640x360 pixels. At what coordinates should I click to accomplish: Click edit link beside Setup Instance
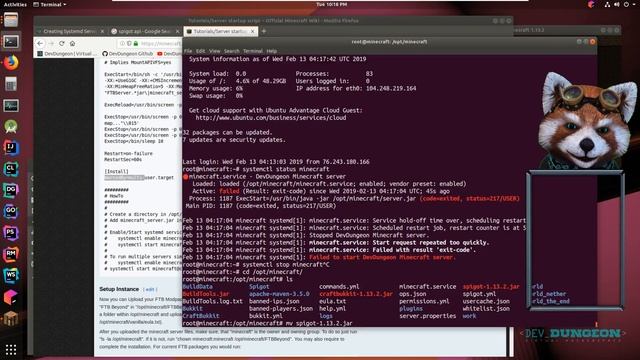coord(150,289)
